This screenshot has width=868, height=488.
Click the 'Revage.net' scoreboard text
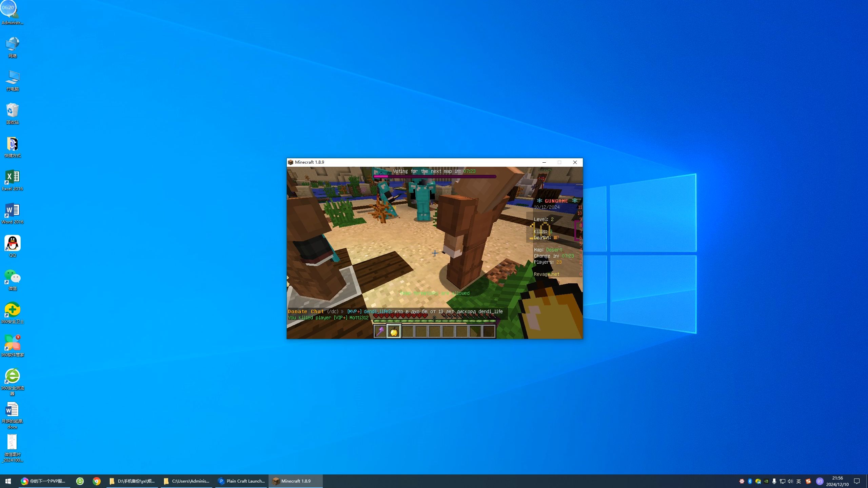click(547, 274)
